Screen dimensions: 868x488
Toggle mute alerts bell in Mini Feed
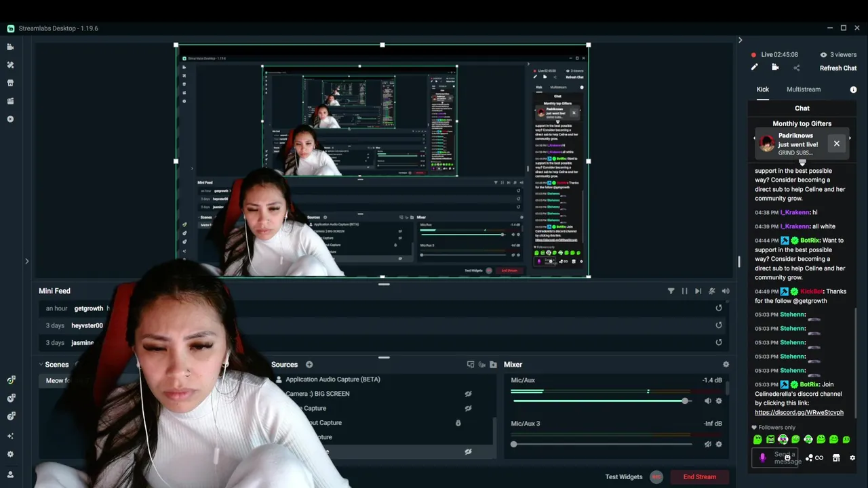(x=711, y=291)
